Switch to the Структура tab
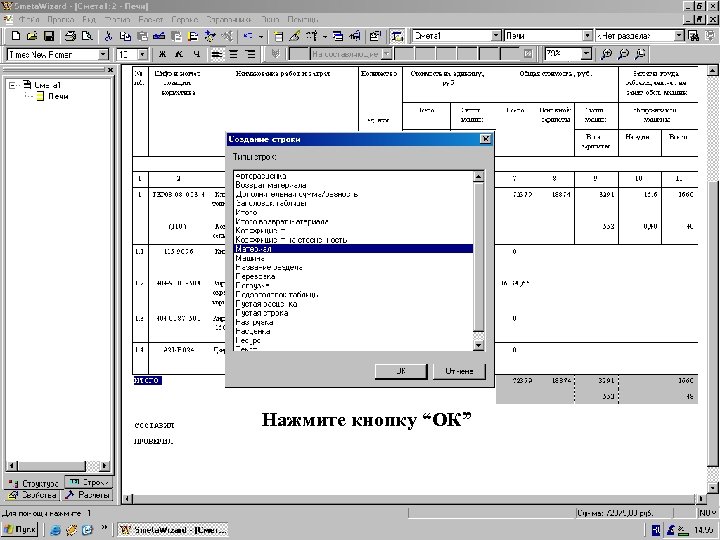The width and height of the screenshot is (720, 540). [x=34, y=482]
